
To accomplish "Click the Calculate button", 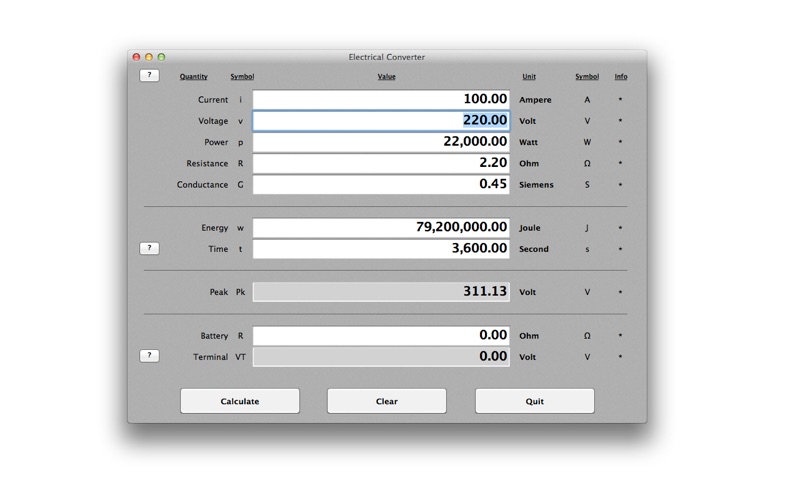I will point(240,401).
